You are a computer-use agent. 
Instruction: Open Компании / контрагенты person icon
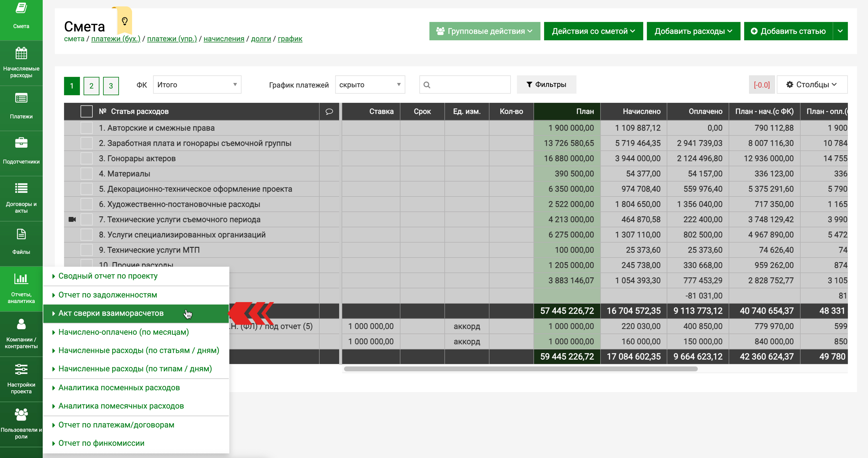coord(21,324)
